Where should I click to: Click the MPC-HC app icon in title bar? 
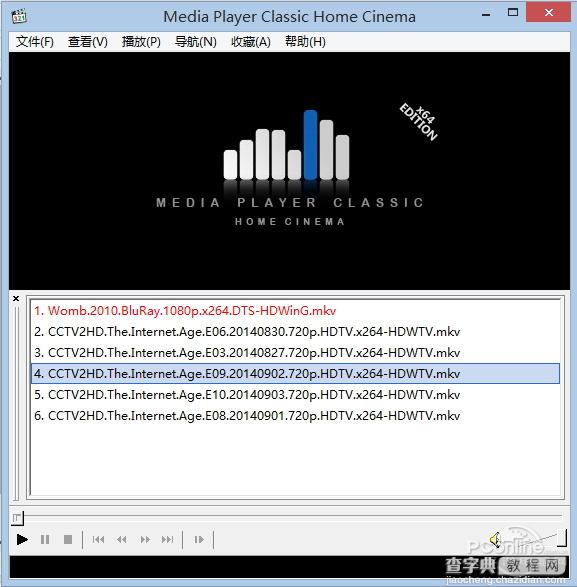click(19, 16)
